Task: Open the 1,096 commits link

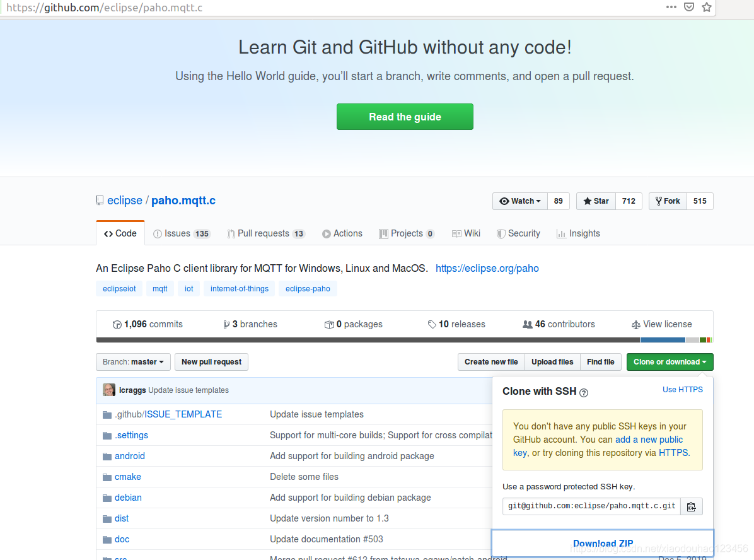Action: click(x=148, y=324)
